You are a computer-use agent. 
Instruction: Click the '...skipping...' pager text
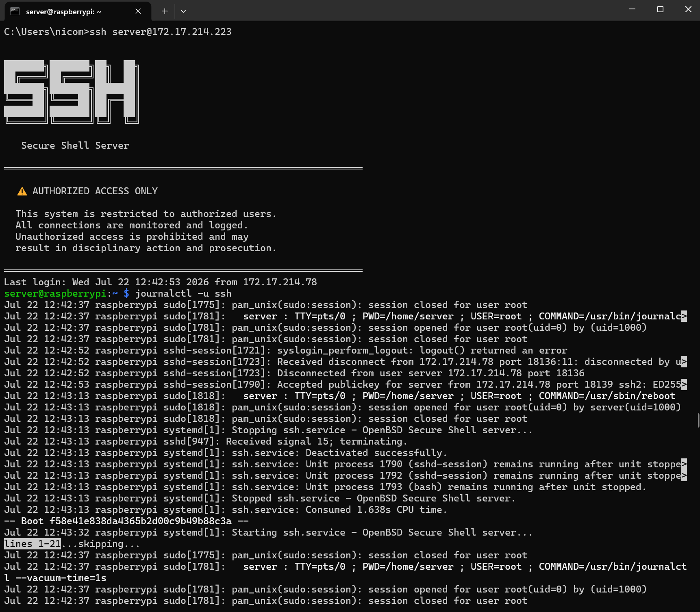coord(100,544)
